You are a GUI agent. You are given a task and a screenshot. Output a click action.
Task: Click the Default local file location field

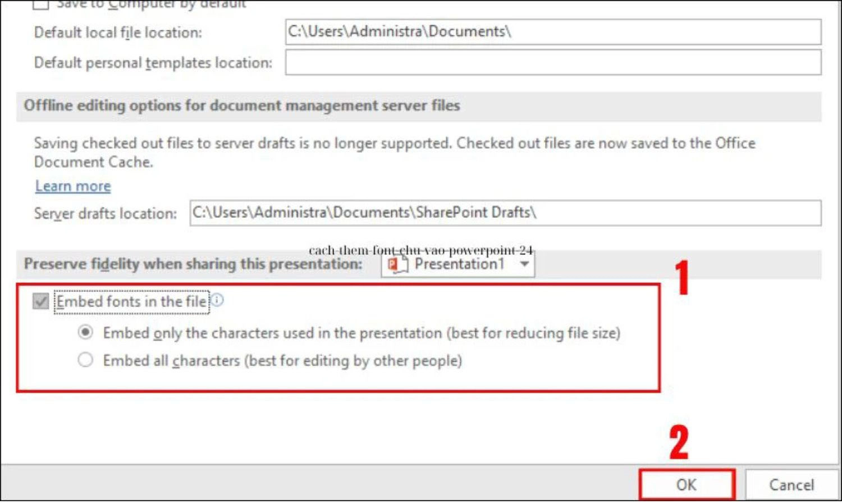[553, 32]
